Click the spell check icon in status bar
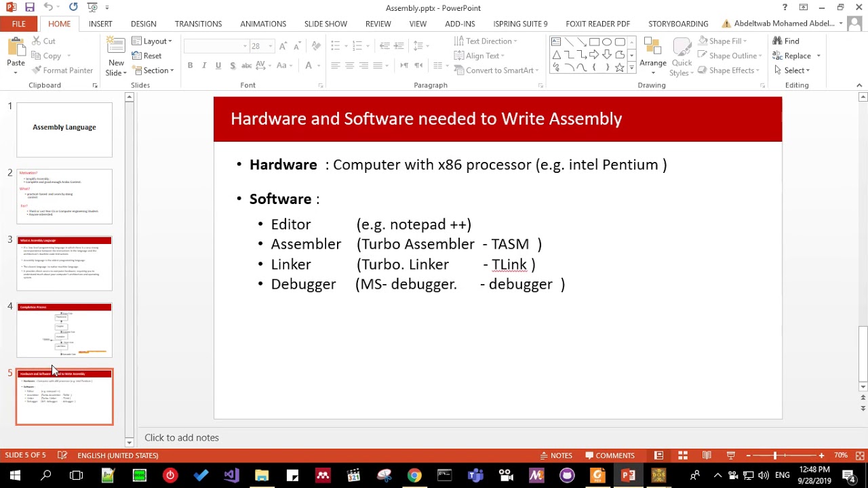868x488 pixels. pyautogui.click(x=62, y=455)
